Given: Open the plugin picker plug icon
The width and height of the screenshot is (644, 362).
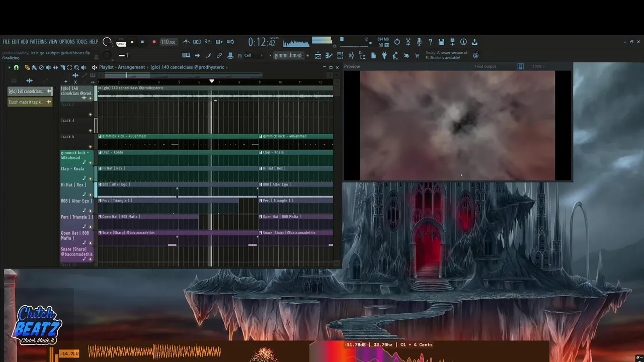Looking at the screenshot, I should point(384,55).
